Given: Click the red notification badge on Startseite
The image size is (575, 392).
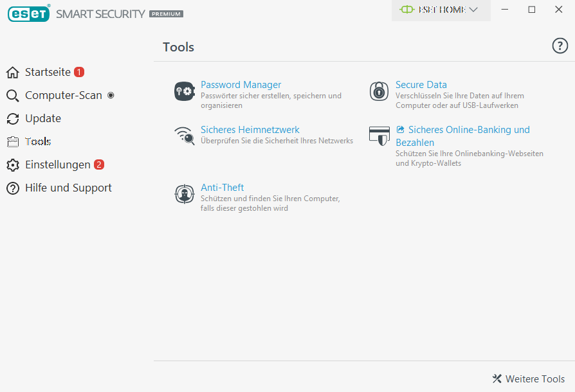Looking at the screenshot, I should [79, 72].
